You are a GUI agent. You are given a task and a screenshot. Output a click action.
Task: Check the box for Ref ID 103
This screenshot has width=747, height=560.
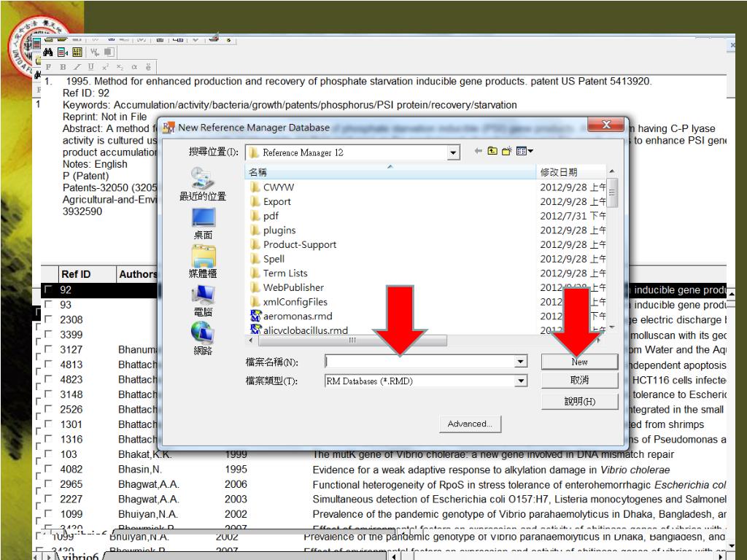(48, 454)
